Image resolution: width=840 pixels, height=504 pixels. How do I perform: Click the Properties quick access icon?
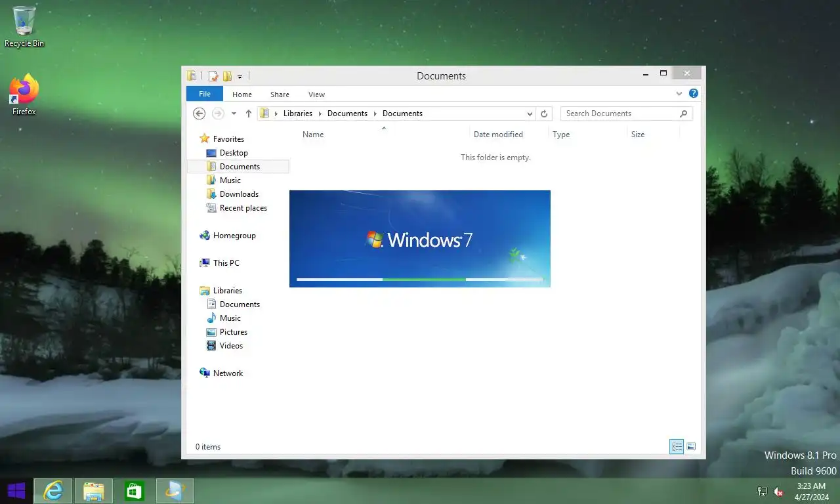pos(213,76)
